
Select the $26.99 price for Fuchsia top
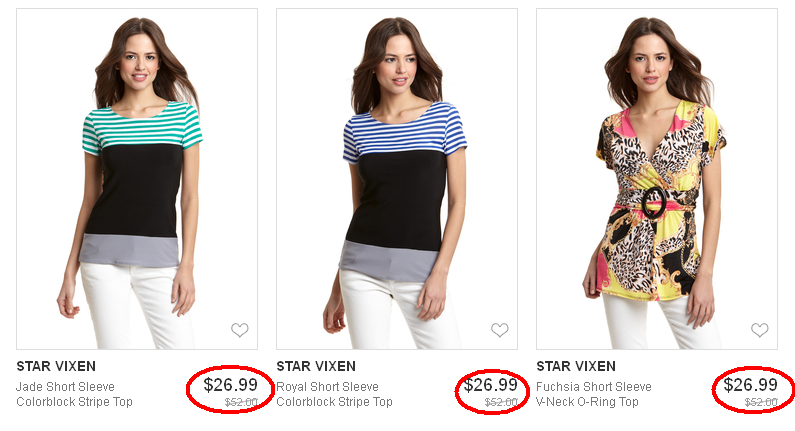(750, 385)
